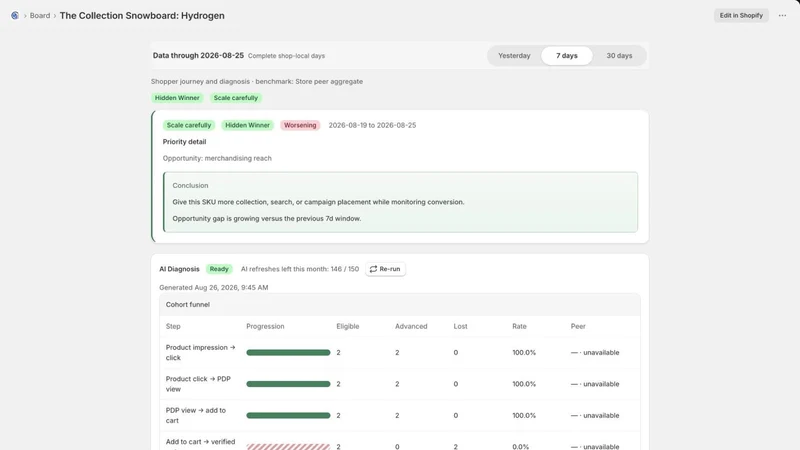Click 0.0% rate in Add to cart row

pos(520,446)
